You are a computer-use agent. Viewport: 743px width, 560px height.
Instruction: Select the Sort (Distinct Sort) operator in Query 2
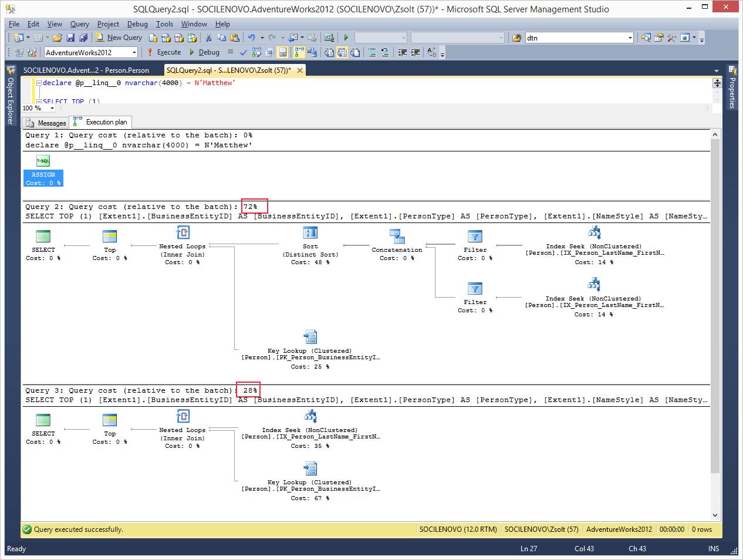pos(310,246)
